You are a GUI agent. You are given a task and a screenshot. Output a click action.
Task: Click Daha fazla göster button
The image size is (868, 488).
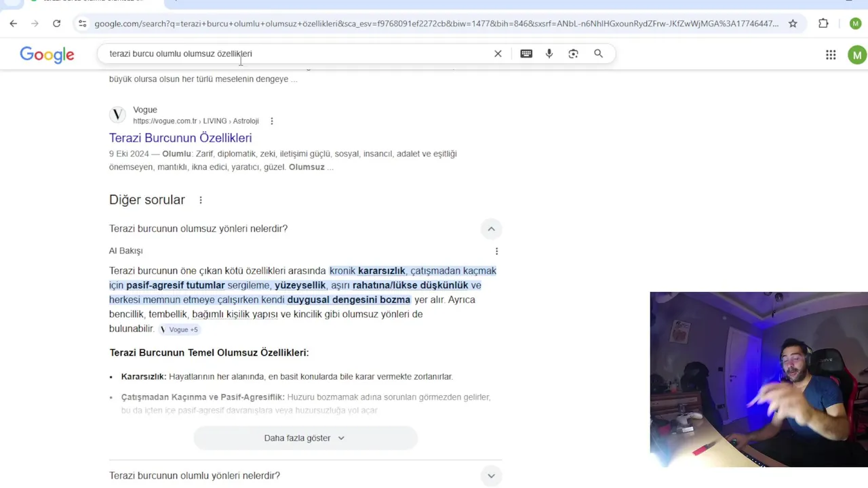click(x=305, y=438)
